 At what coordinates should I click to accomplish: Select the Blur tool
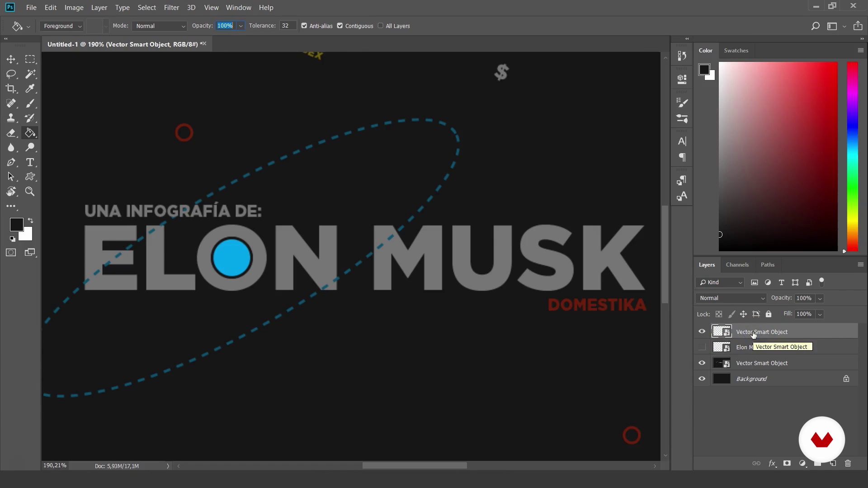(11, 147)
